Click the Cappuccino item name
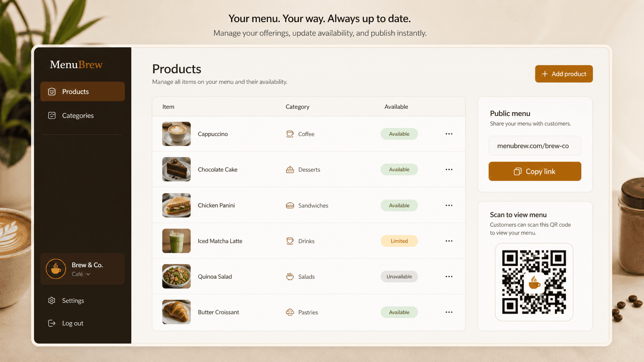This screenshot has width=644, height=362. pyautogui.click(x=213, y=134)
